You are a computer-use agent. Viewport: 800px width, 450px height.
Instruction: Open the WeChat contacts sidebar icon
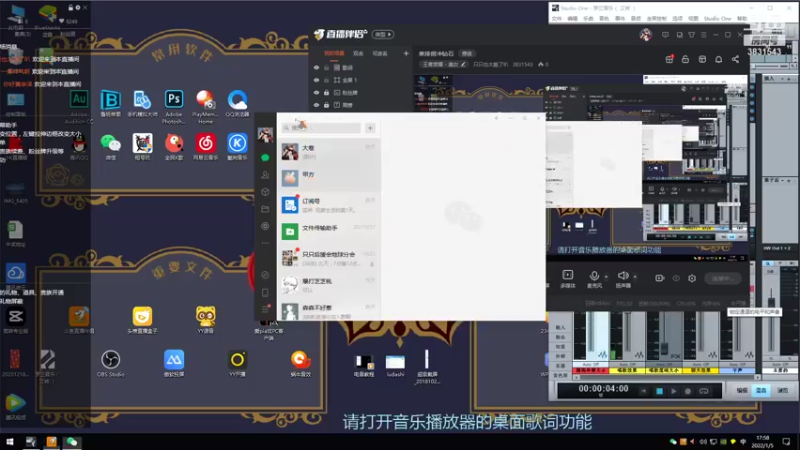265,175
